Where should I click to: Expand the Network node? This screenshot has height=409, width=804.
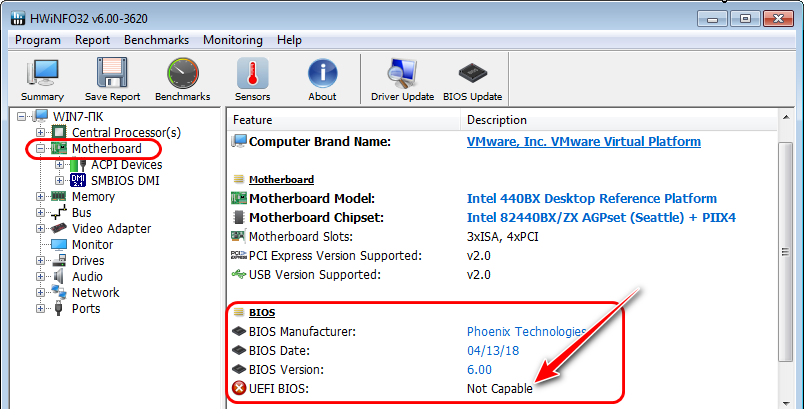tap(41, 293)
